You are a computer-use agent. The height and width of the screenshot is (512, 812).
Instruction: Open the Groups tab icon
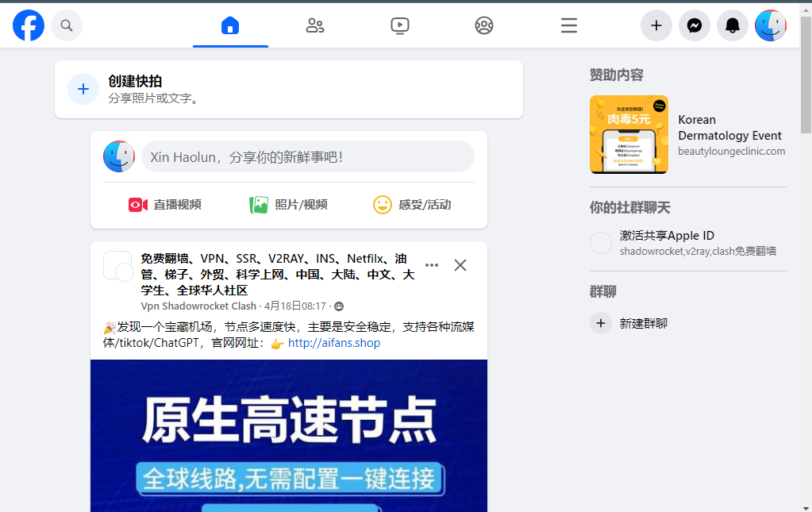coord(484,25)
